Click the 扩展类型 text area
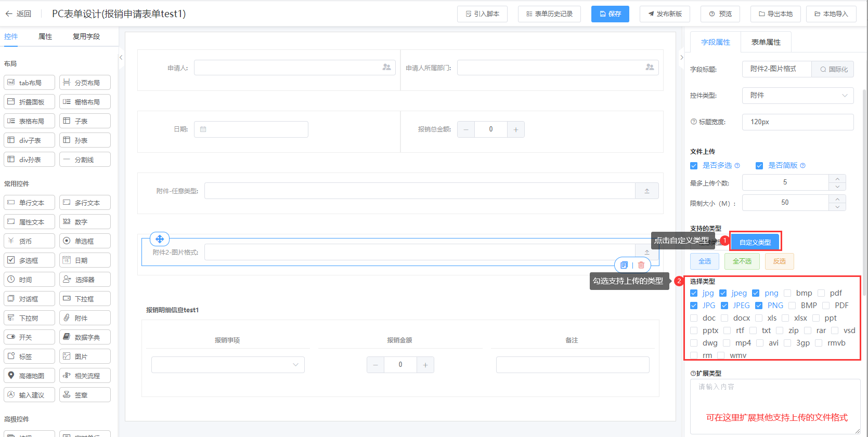868x437 pixels. pyautogui.click(x=775, y=405)
